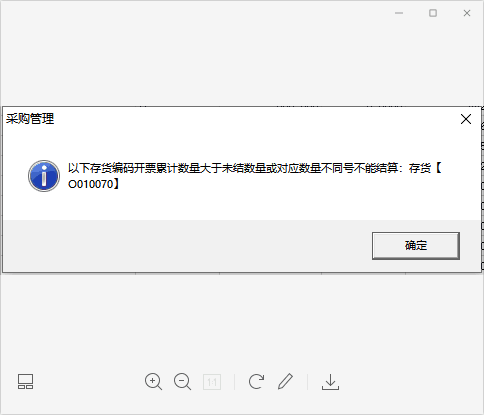This screenshot has height=415, width=484.
Task: Open the pencil edit tool
Action: tap(285, 381)
